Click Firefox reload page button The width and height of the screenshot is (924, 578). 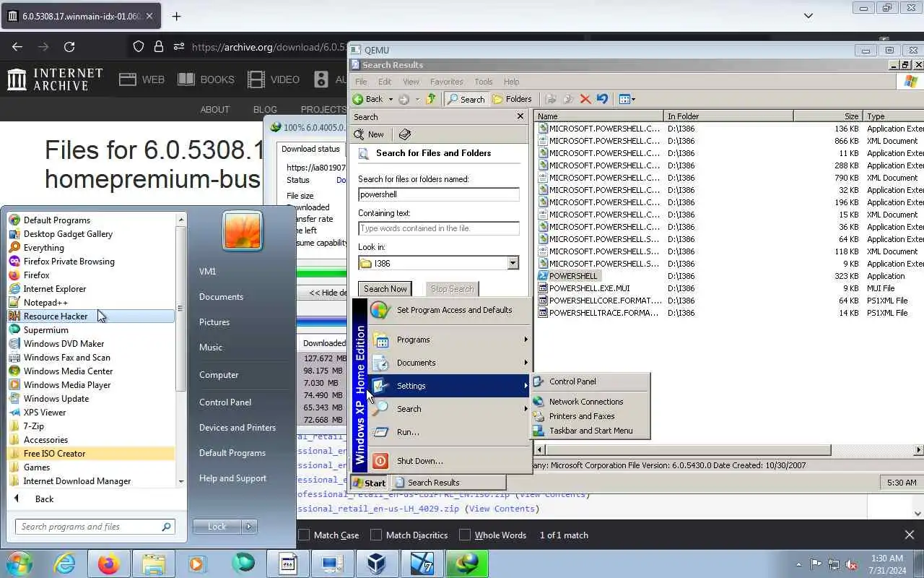click(69, 47)
